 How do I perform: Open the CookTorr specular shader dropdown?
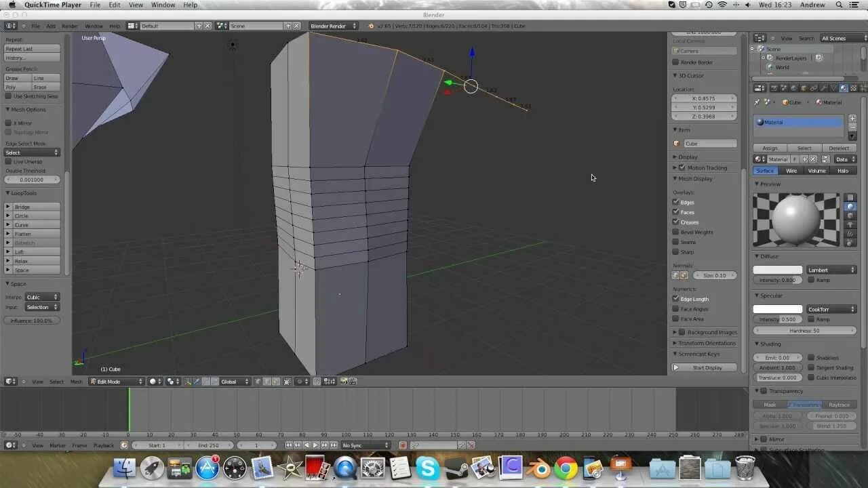tap(831, 309)
